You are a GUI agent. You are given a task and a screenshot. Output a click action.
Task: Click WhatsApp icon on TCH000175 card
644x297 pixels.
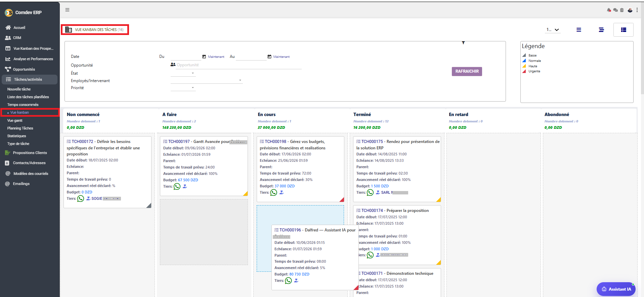pos(370,192)
